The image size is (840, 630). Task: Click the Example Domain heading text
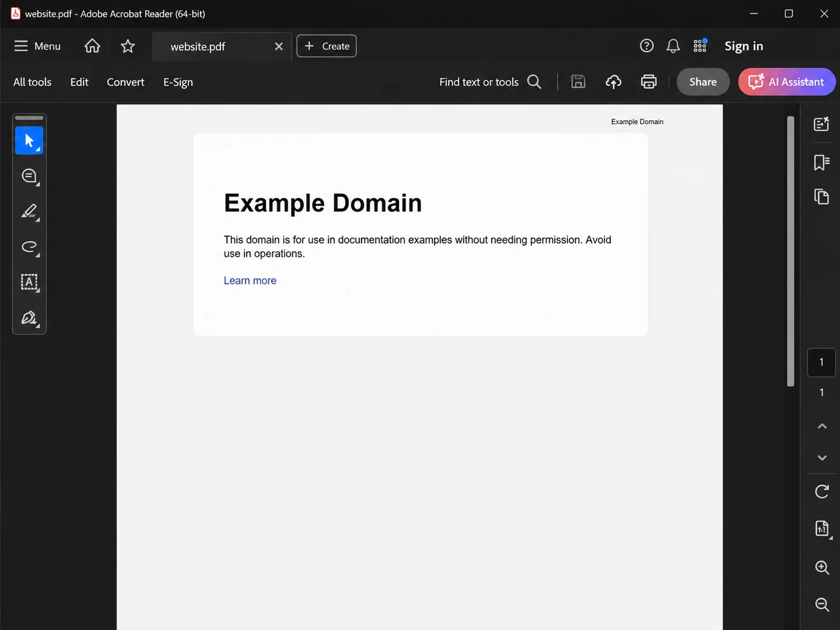(323, 203)
